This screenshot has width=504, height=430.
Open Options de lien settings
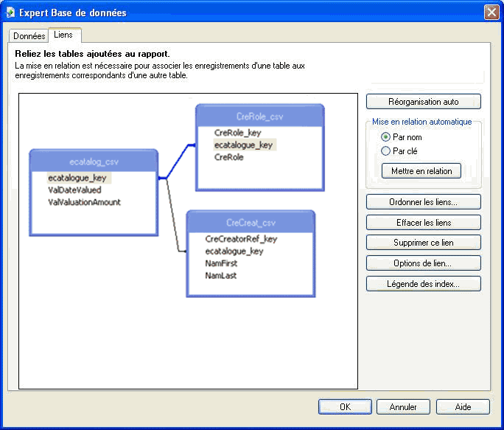pos(423,263)
